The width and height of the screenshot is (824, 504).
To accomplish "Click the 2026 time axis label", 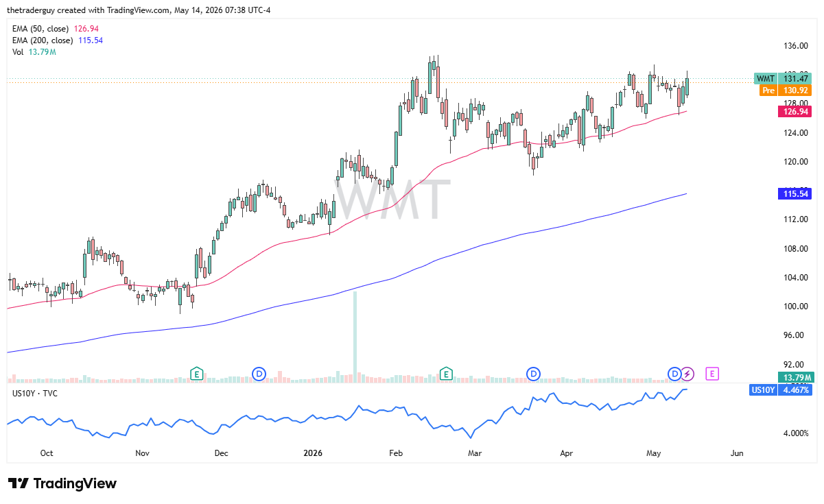I will 312,453.
